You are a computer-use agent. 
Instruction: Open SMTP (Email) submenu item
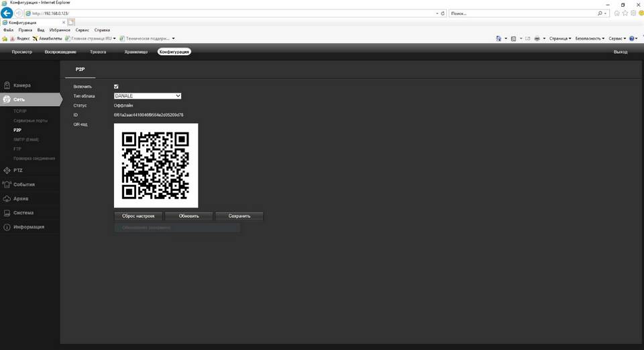coord(26,140)
